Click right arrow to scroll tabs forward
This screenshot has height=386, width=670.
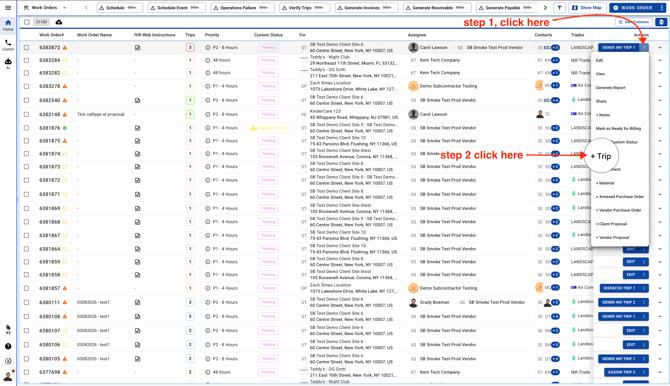(545, 8)
